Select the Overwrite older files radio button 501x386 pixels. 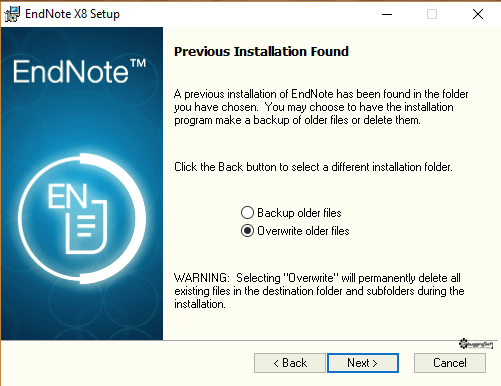click(247, 231)
